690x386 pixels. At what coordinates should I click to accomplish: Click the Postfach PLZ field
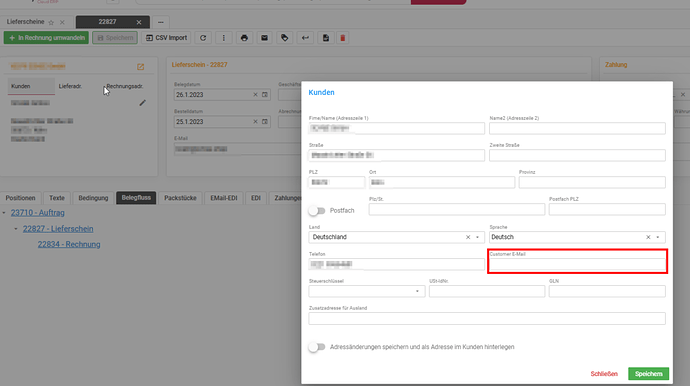tap(607, 210)
